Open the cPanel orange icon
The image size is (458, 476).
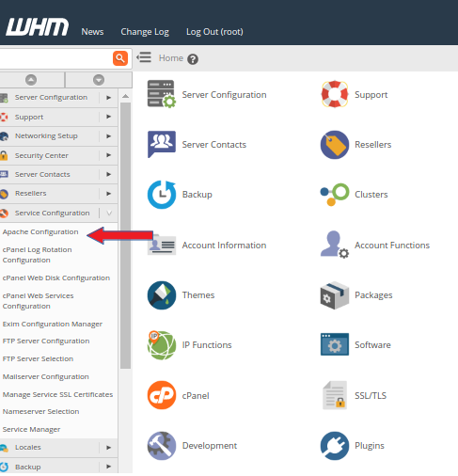pos(162,395)
